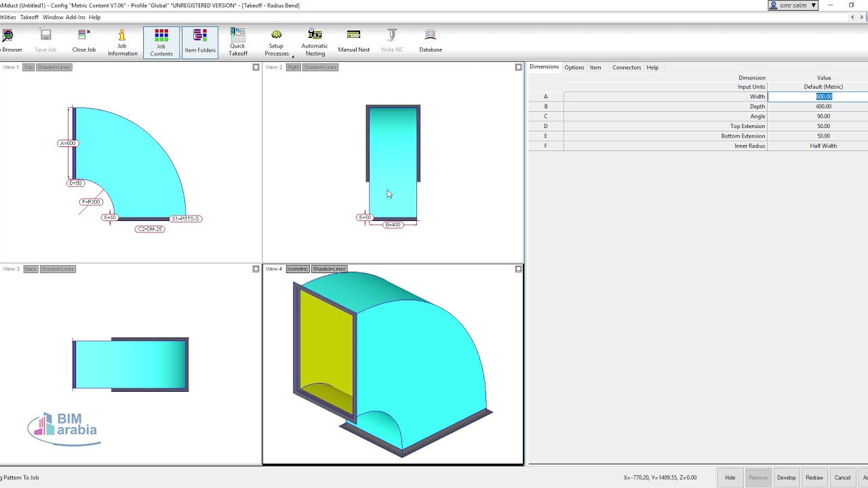The width and height of the screenshot is (868, 488).
Task: Click the Depth value 400.00
Action: pyautogui.click(x=823, y=106)
